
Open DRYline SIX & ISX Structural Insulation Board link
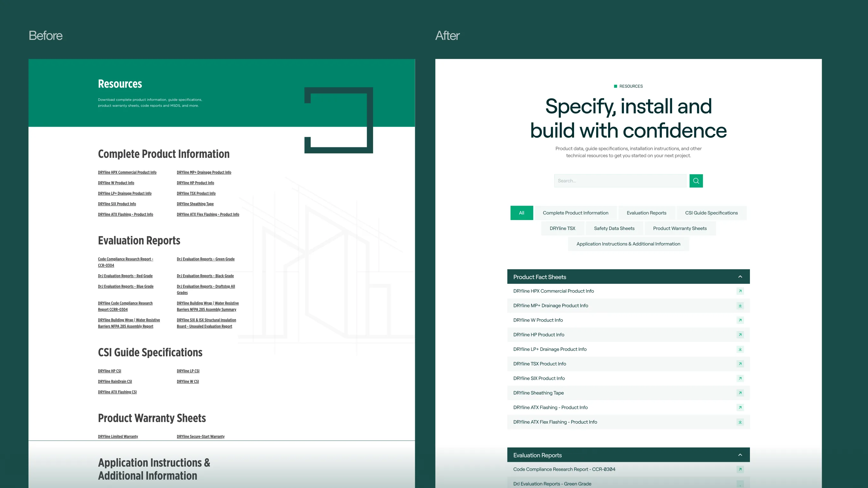tap(206, 323)
